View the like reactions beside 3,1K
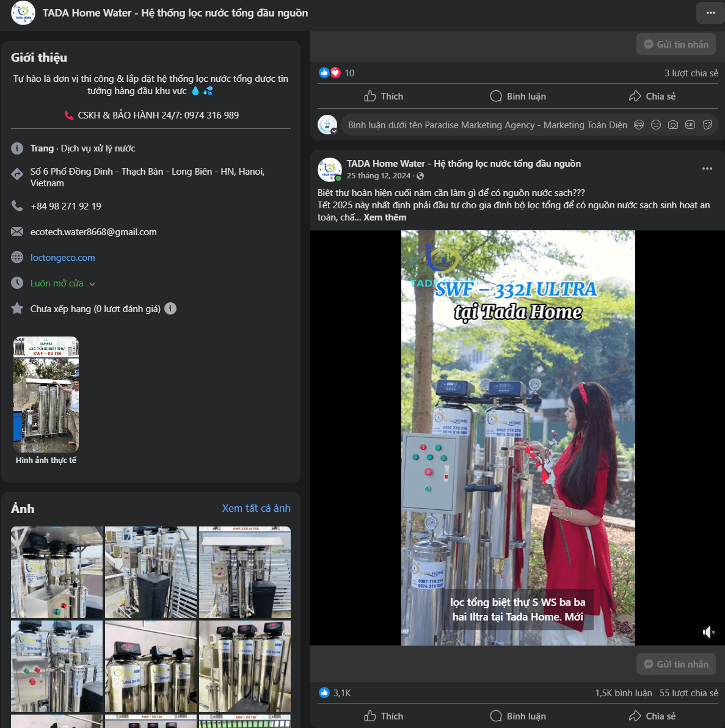Image resolution: width=725 pixels, height=728 pixels. pyautogui.click(x=324, y=693)
